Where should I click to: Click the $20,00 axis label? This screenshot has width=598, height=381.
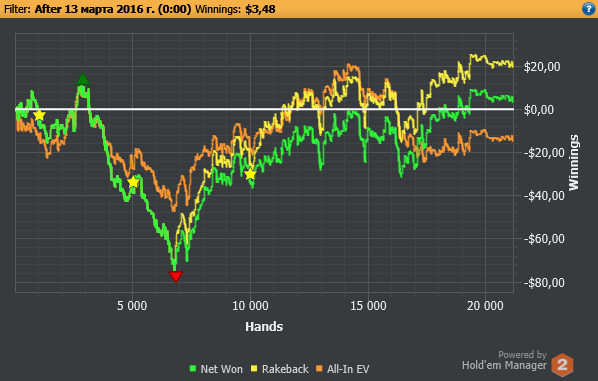(x=542, y=67)
